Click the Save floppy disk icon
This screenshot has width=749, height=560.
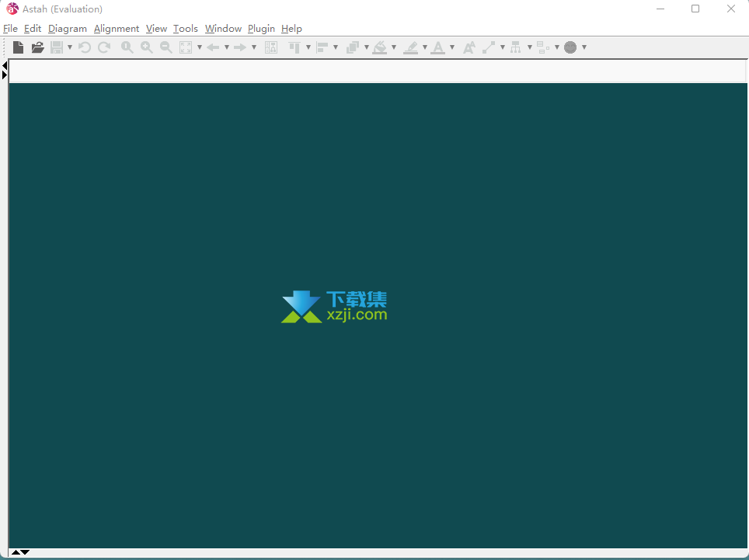pos(57,47)
